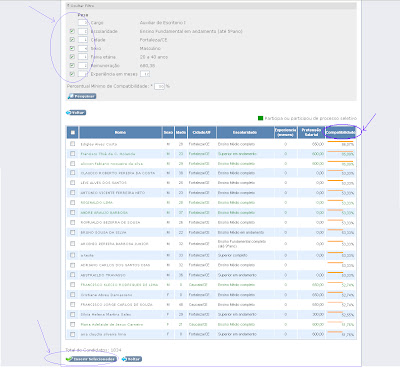Viewport: 400px width, 368px height.
Task: Click filter value Fortaleza/CE for Cidade
Action: [153, 40]
